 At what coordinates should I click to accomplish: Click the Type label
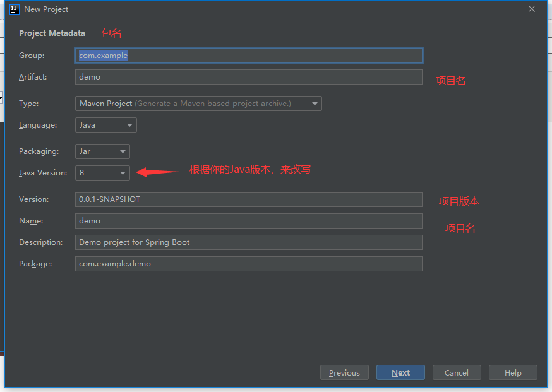coord(29,104)
